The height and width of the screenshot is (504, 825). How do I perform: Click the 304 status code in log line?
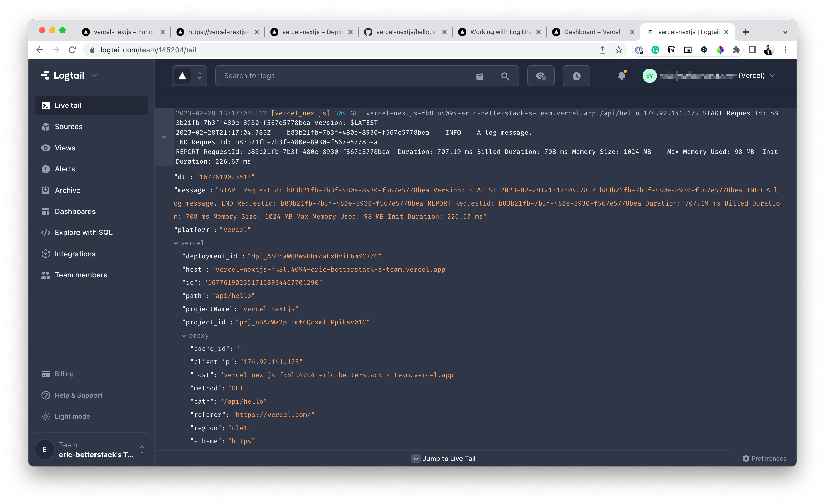point(340,113)
